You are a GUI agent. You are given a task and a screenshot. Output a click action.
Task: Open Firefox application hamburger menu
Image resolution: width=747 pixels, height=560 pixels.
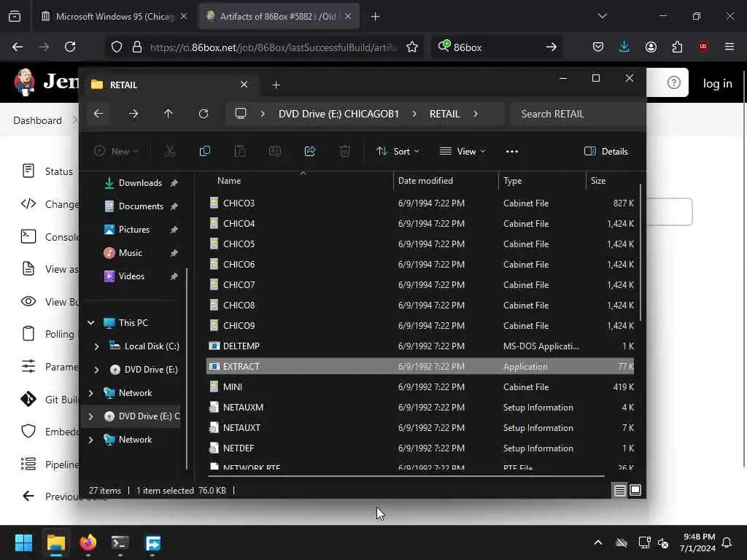729,47
